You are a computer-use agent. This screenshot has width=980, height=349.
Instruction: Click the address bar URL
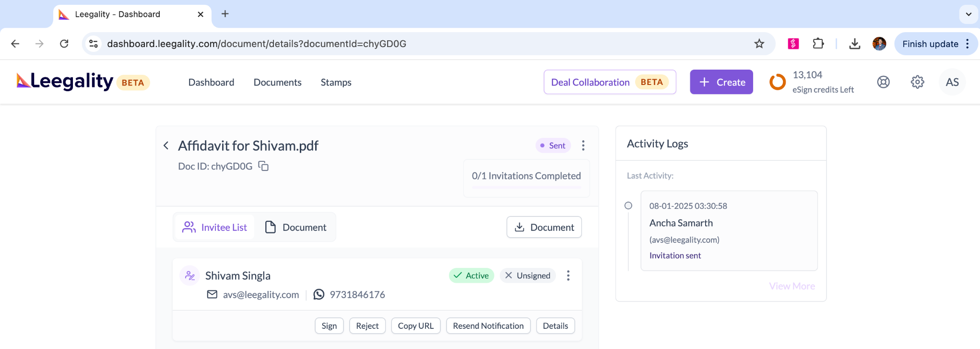point(257,44)
